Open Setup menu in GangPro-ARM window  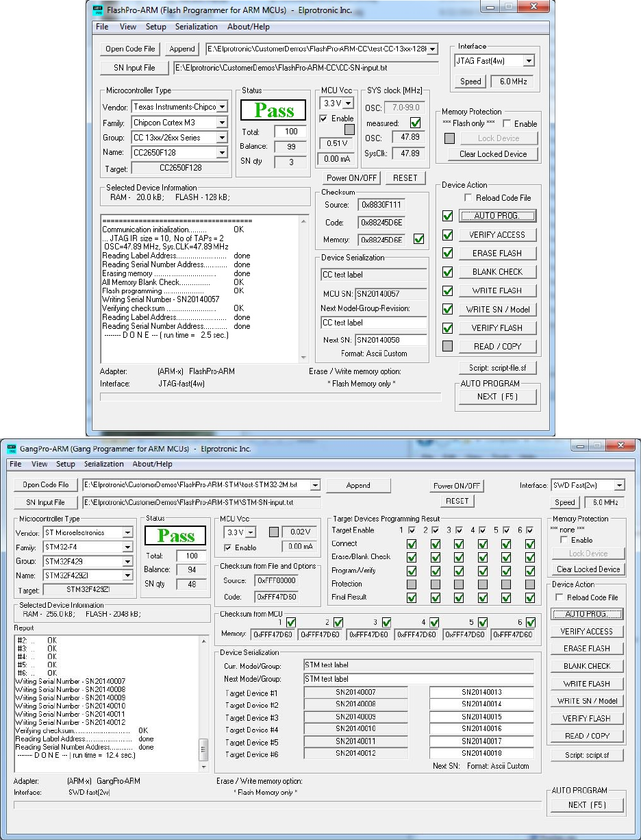(66, 465)
